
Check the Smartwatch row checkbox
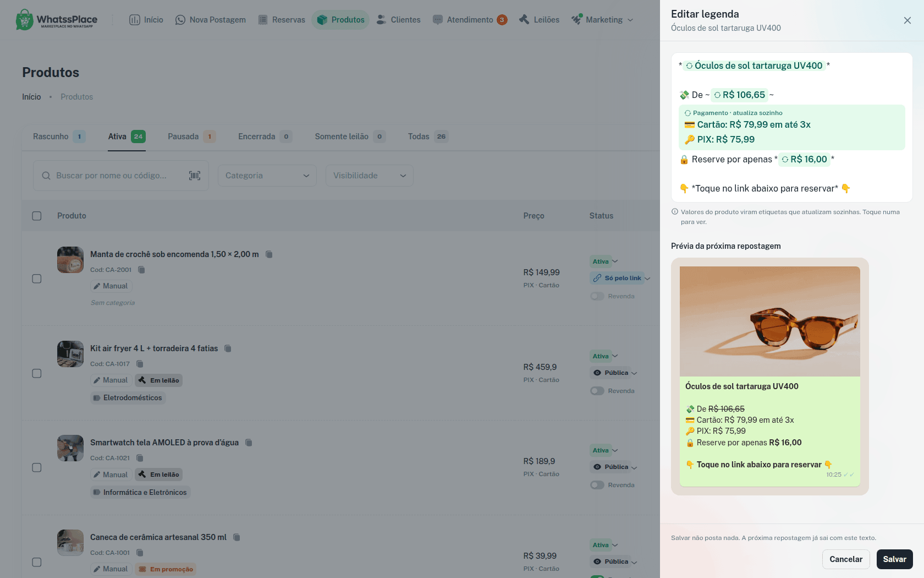(x=37, y=467)
